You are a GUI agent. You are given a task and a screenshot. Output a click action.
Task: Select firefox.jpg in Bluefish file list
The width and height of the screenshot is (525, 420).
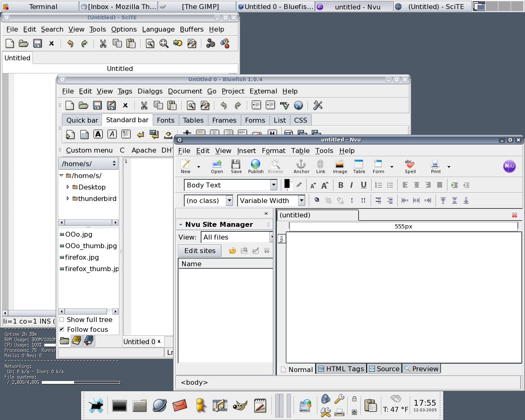[82, 257]
